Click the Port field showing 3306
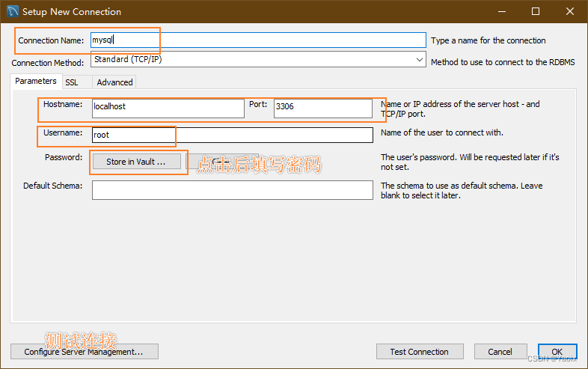 (x=323, y=108)
